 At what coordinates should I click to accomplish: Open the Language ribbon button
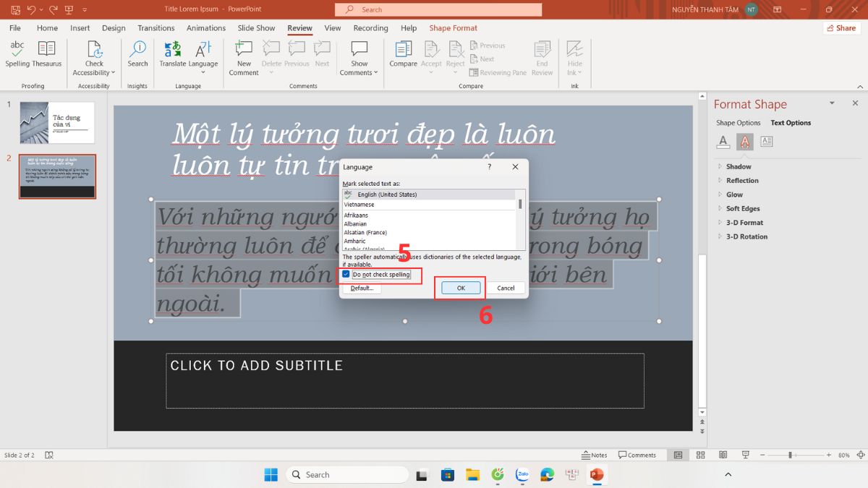click(203, 56)
